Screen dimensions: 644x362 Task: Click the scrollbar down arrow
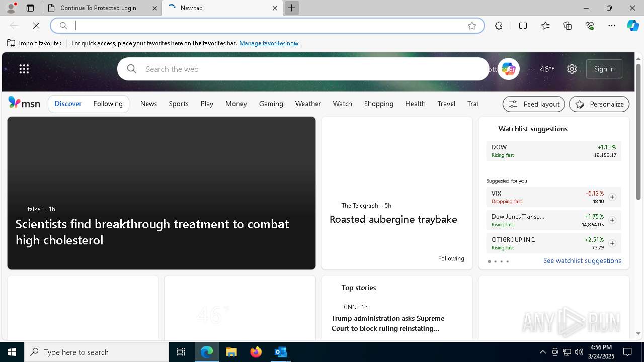tap(638, 333)
